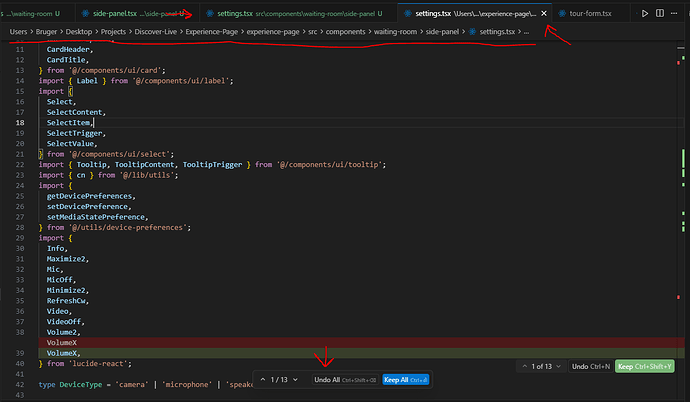Click 'setMediaStatePreference,' line
This screenshot has width=690, height=402.
click(x=98, y=217)
